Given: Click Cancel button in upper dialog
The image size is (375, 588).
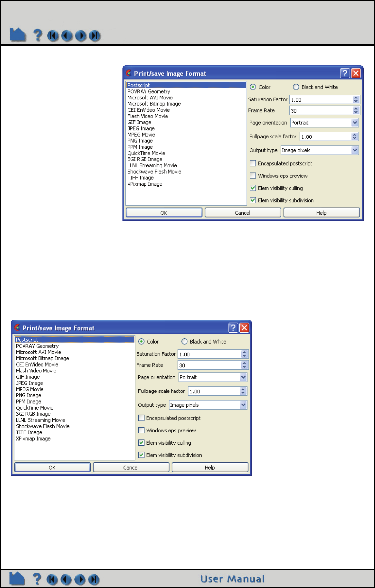Looking at the screenshot, I should (x=243, y=213).
